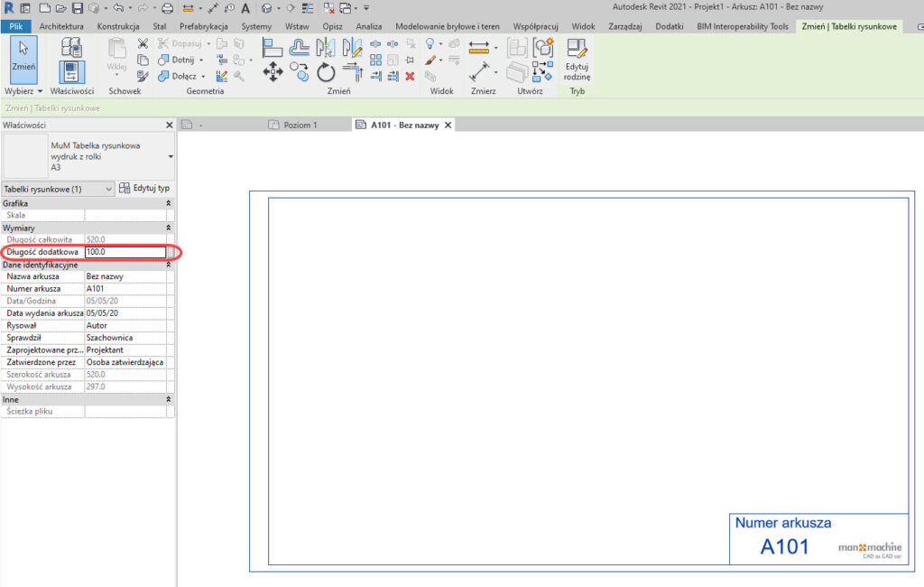
Task: Open Edytuj rodzinę (Edit Family) tool
Action: (577, 59)
